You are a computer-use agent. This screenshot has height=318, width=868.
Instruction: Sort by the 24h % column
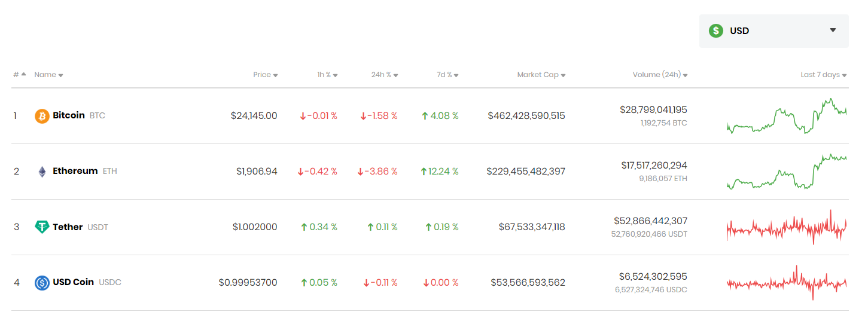point(385,75)
